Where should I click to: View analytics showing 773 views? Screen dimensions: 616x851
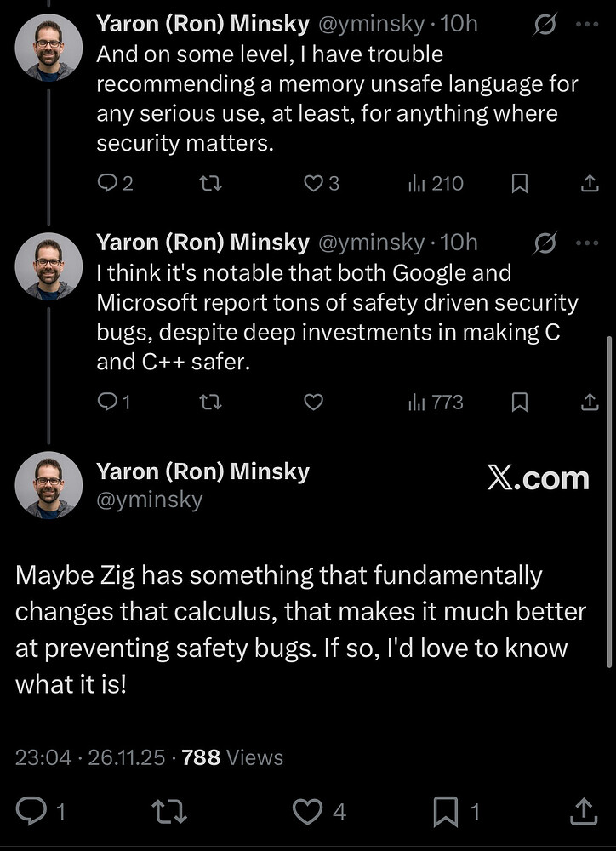click(x=436, y=402)
